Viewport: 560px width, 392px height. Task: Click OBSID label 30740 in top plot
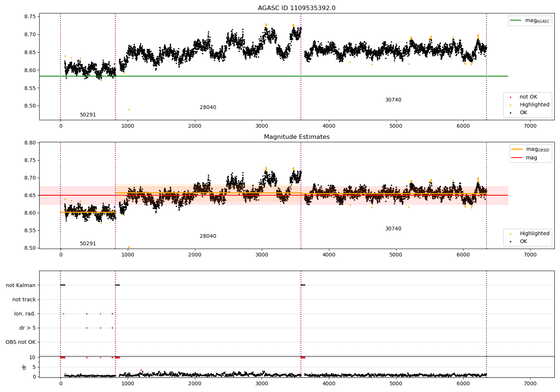[x=393, y=100]
